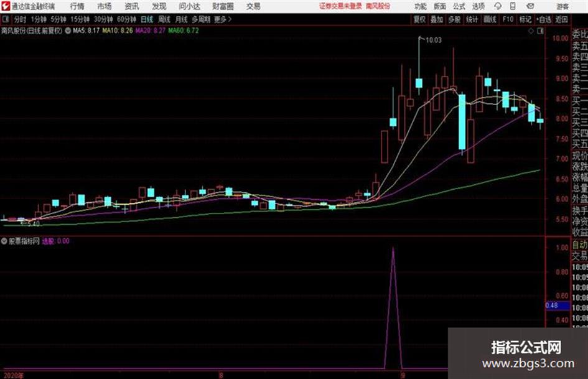Click the MA20: 8.27 indicator label

(x=151, y=30)
